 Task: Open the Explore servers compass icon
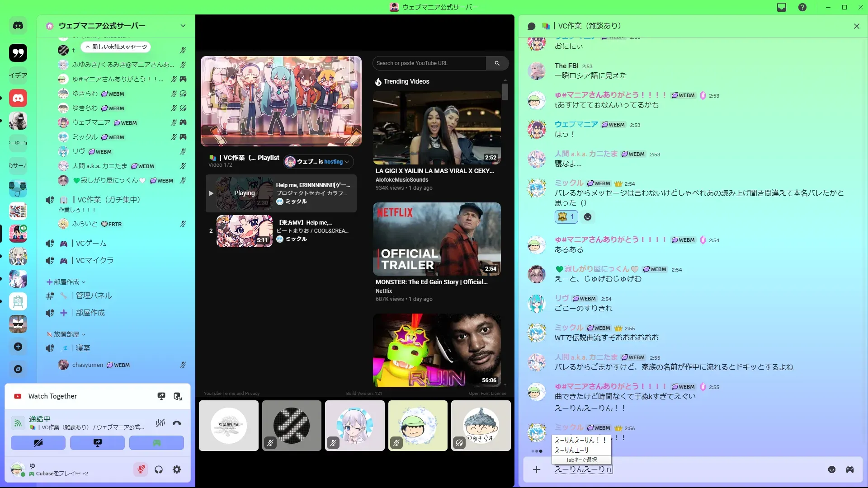point(18,369)
